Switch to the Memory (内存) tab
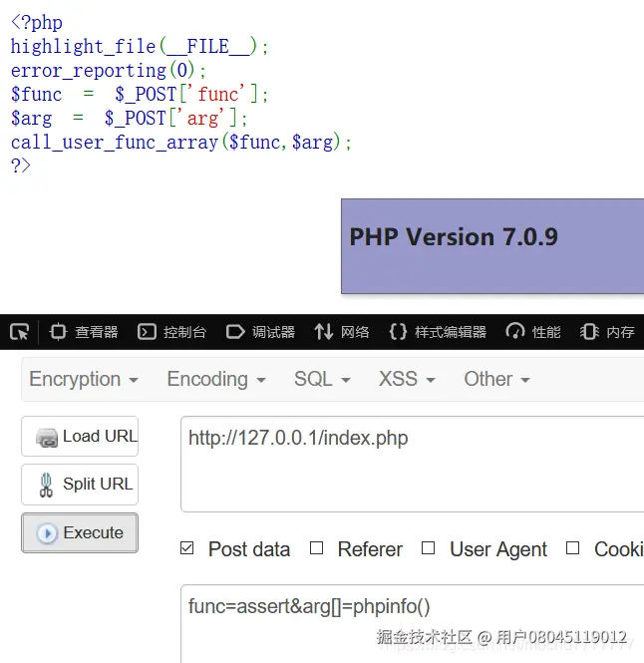644x663 pixels. [x=607, y=332]
